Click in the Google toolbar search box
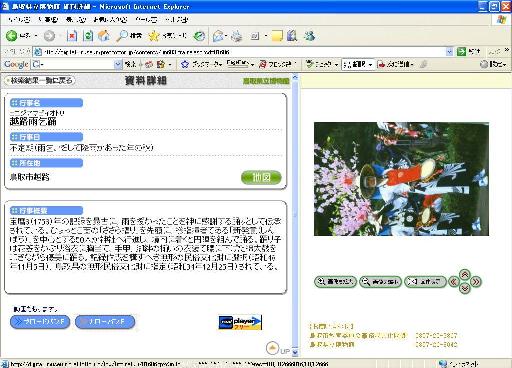Viewport: 512px width, 368px height. point(77,64)
